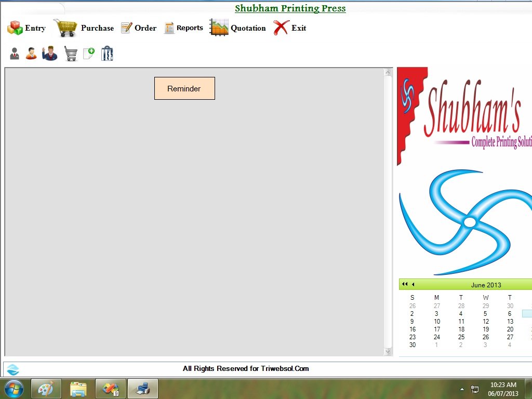Click the red X Exit icon
Image resolution: width=532 pixels, height=399 pixels.
coord(280,27)
